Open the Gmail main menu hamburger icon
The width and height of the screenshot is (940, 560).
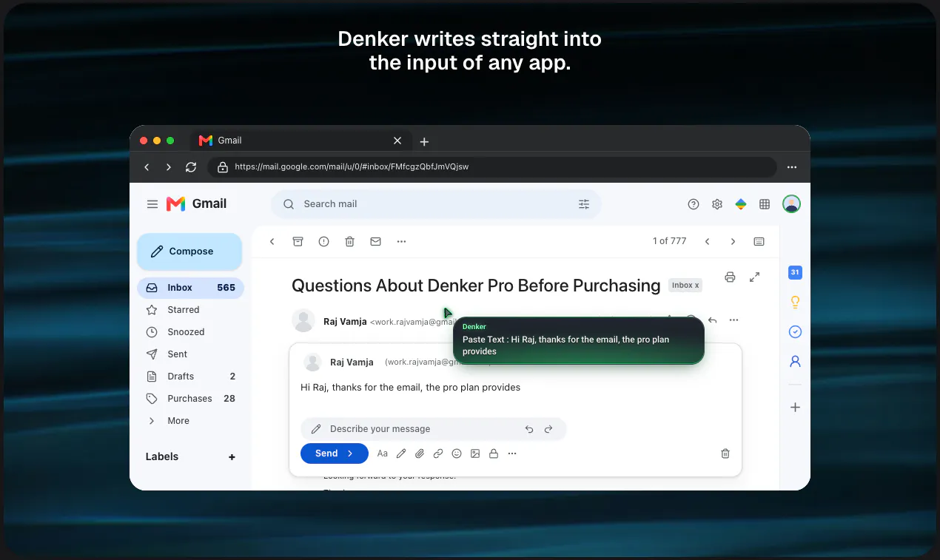(x=152, y=204)
